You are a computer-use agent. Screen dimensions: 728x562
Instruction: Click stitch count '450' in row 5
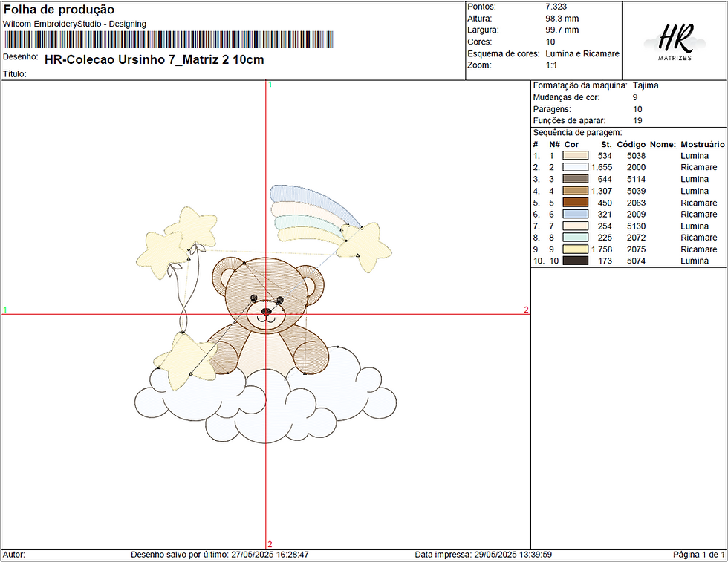point(605,203)
